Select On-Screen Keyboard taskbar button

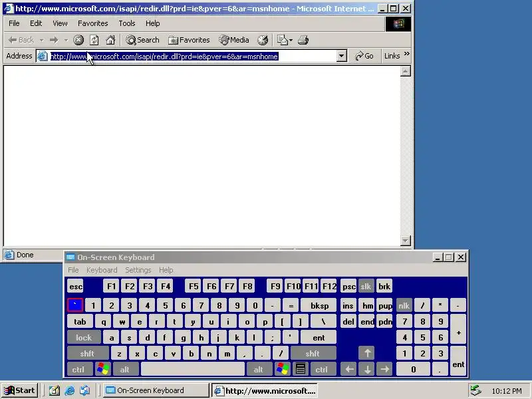[156, 390]
